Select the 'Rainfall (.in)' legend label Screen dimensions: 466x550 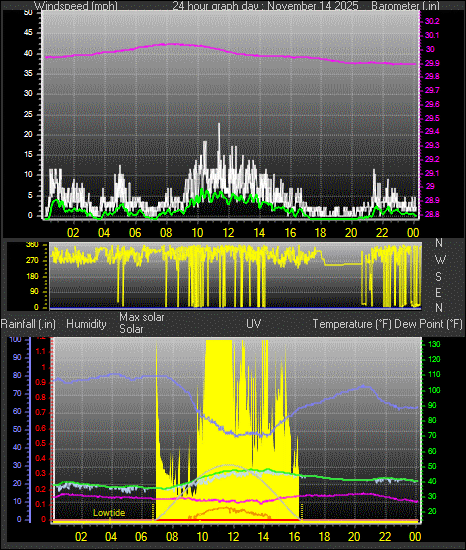tap(28, 324)
